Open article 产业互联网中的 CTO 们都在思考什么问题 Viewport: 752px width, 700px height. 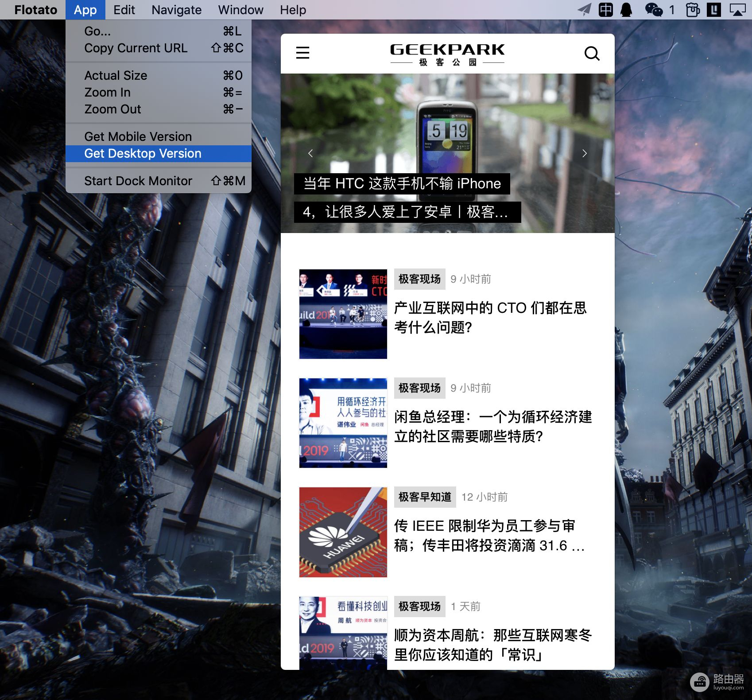pyautogui.click(x=490, y=318)
